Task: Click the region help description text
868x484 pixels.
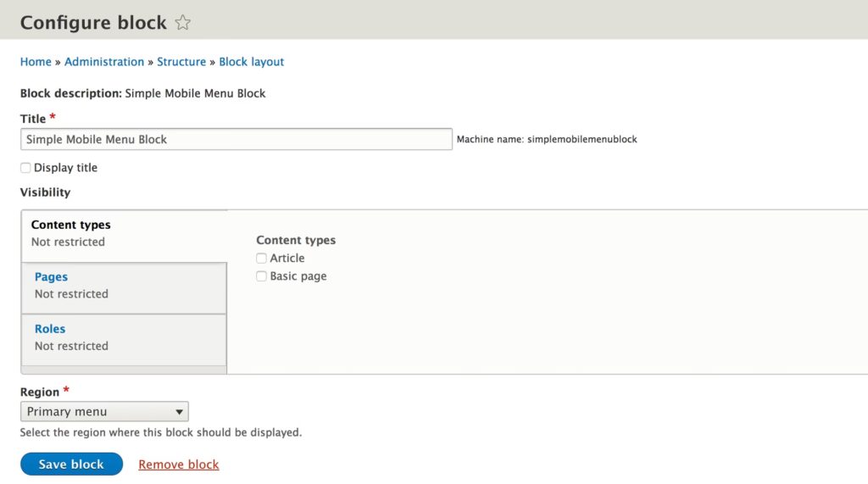Action: pyautogui.click(x=161, y=432)
